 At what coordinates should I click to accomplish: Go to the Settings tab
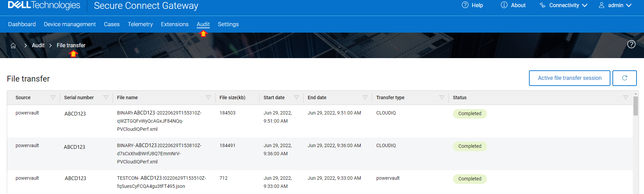(x=228, y=24)
